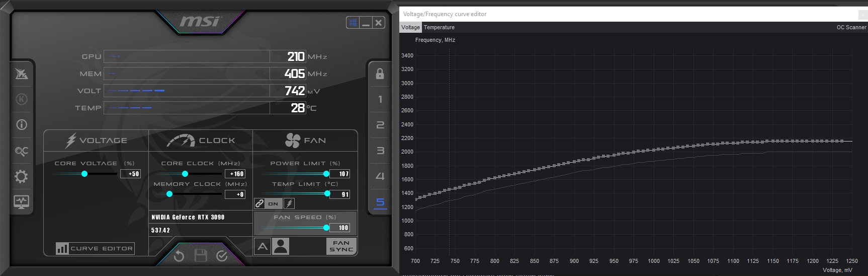Click the Power Limit slider handle
868x276 pixels.
pyautogui.click(x=326, y=174)
